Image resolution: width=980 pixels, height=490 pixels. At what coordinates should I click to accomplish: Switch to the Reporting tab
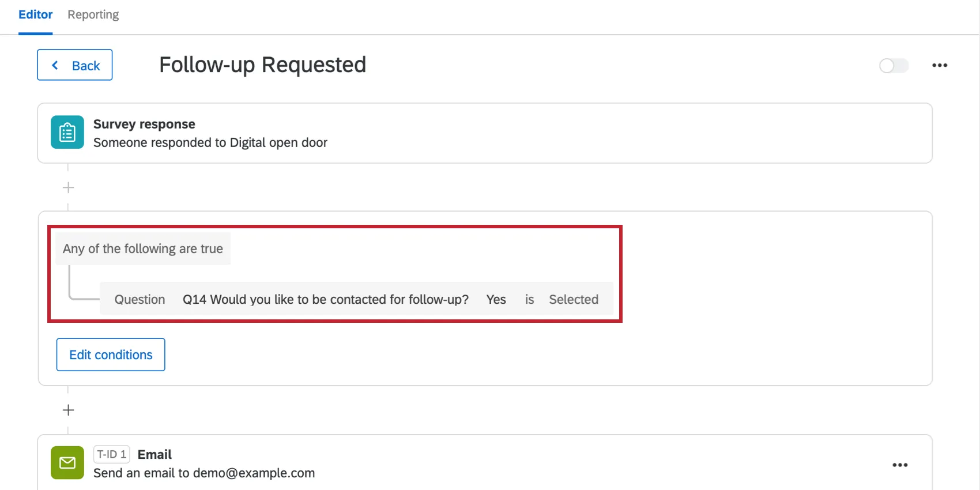93,14
